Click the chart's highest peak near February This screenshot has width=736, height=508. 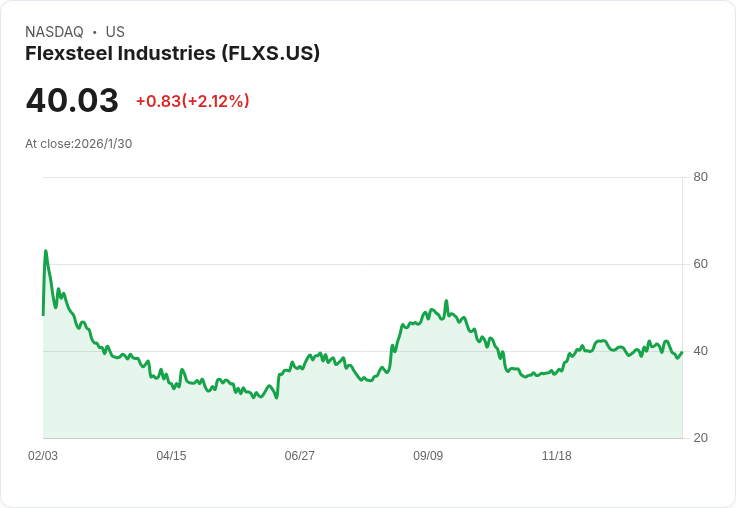45,251
